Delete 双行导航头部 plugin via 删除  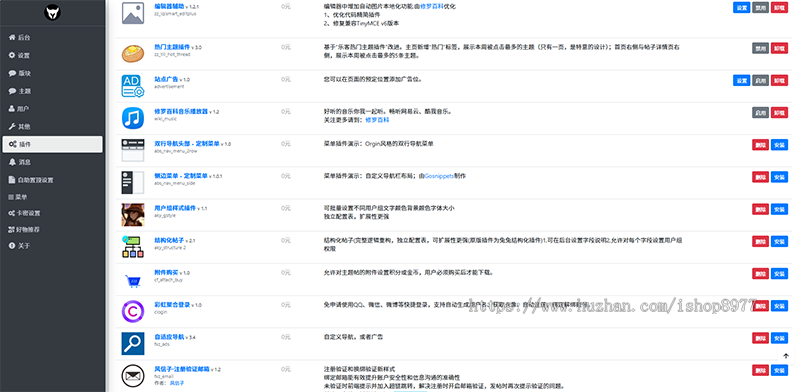(x=760, y=144)
